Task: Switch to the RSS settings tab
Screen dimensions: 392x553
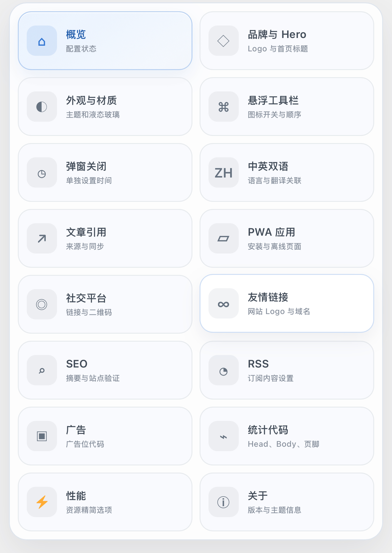Action: coord(287,370)
